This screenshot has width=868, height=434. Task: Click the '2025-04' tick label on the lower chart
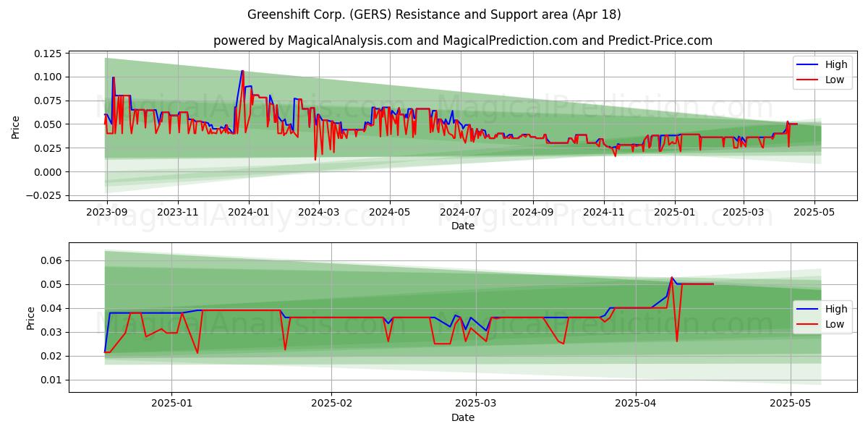[637, 404]
